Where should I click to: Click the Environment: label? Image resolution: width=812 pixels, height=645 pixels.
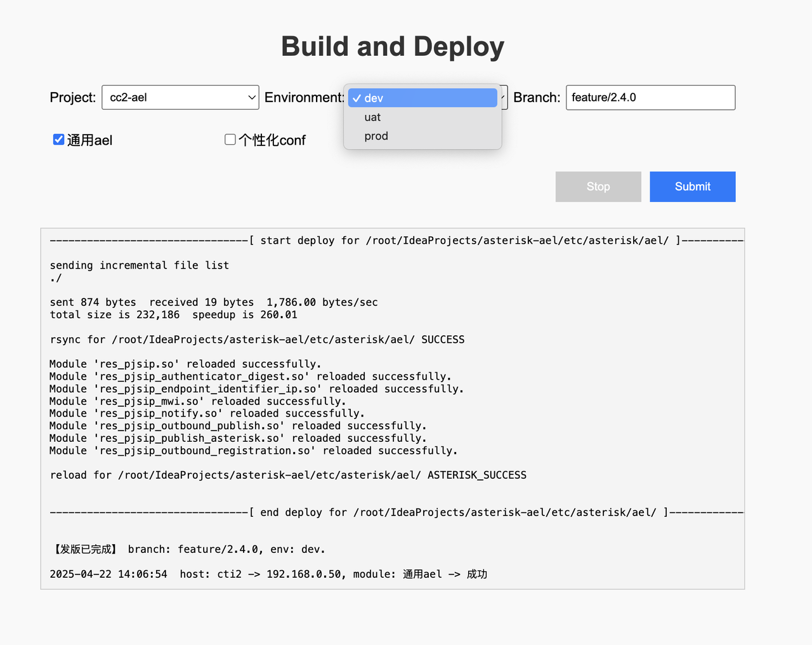pyautogui.click(x=304, y=98)
